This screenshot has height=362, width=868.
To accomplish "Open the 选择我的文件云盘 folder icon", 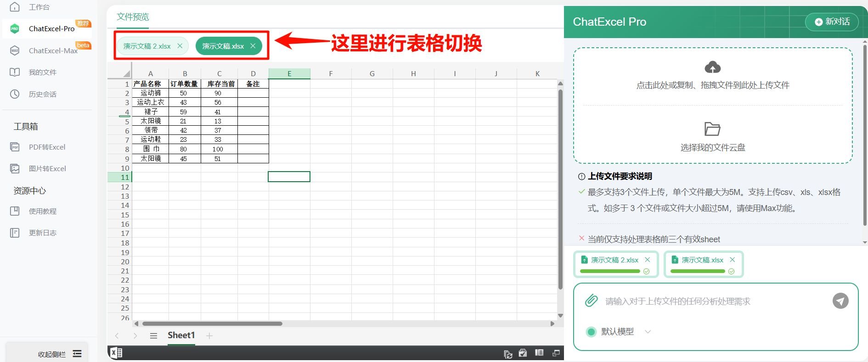I will click(x=712, y=129).
